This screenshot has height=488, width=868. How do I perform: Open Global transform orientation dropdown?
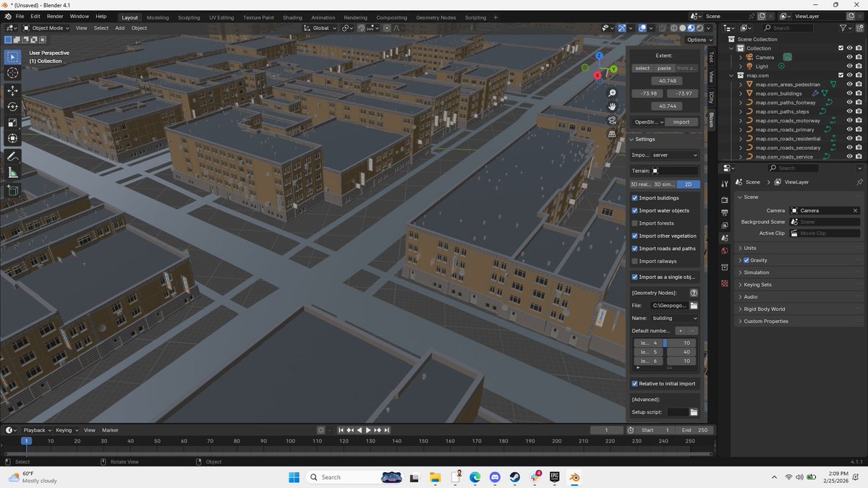click(x=321, y=28)
